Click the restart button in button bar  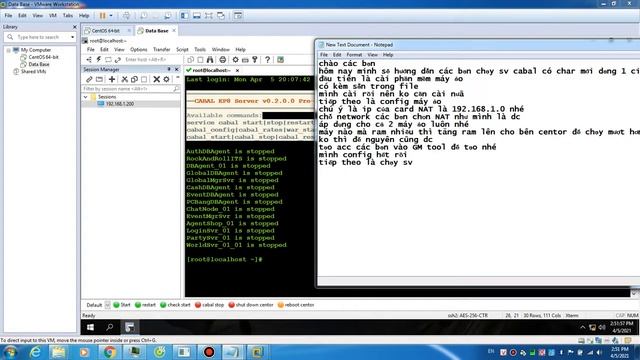tap(145, 305)
